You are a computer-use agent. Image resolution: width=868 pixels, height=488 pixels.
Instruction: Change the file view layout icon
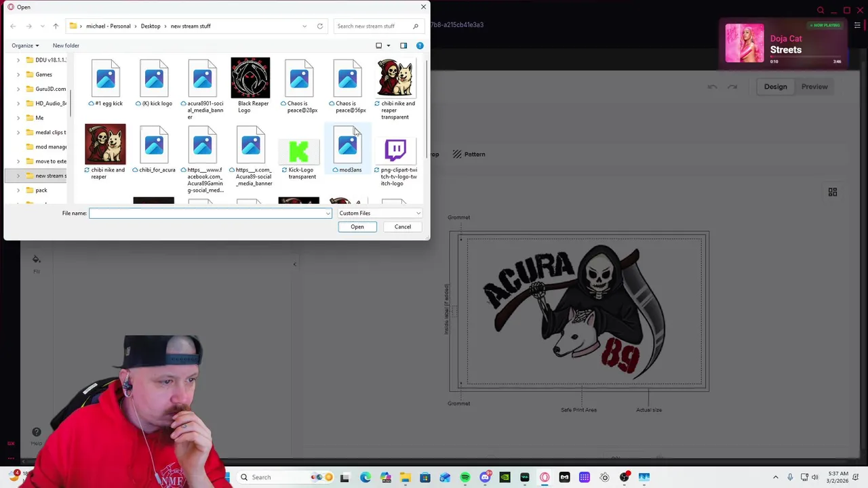[379, 45]
